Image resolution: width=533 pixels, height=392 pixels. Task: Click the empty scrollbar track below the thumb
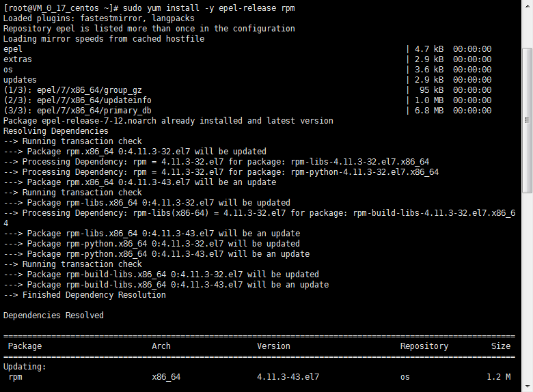click(x=527, y=287)
